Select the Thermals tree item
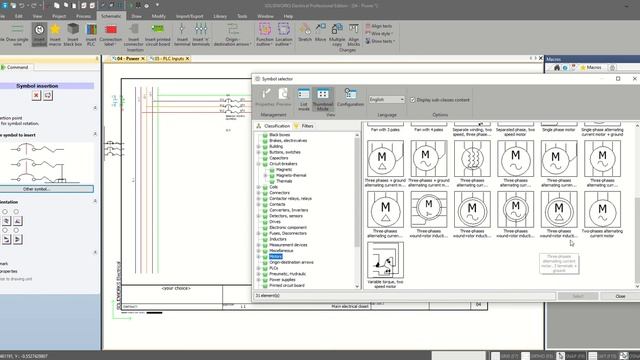Screen dimensions: 640x360 284,181
